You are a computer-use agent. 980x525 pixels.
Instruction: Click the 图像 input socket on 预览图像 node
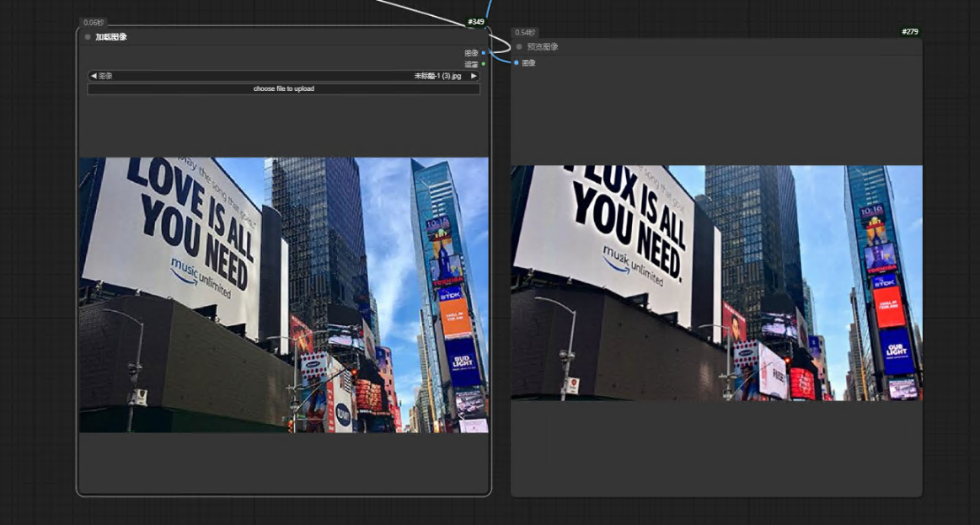click(516, 63)
